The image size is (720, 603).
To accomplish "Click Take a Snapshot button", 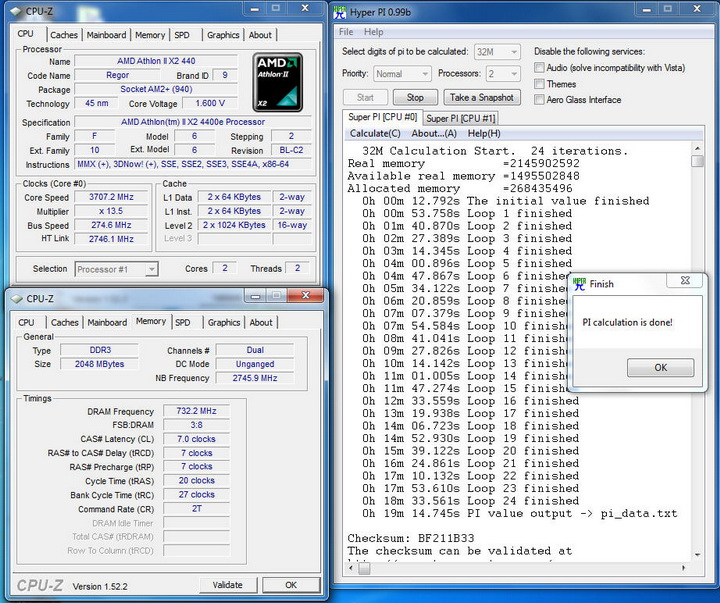I will click(482, 97).
